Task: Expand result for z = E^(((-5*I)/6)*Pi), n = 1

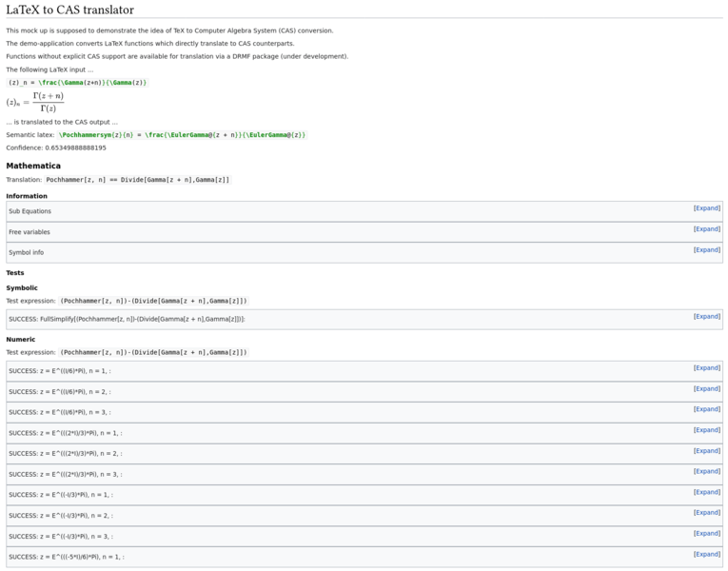Action: click(706, 555)
